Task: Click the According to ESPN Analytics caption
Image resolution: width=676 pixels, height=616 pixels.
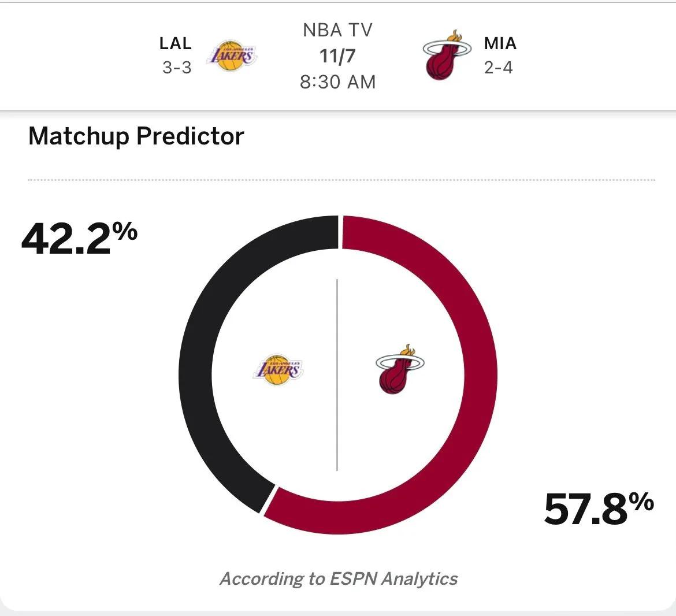Action: 339,578
